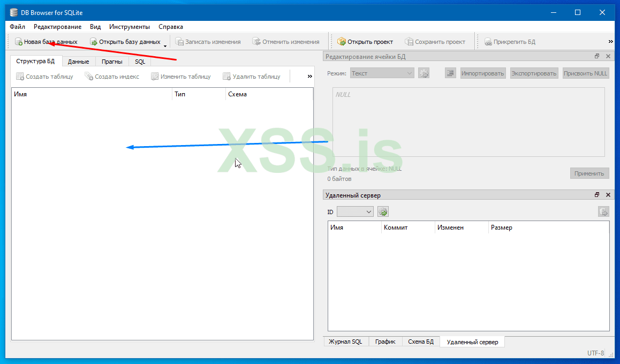Click Open Project (Открыть проект)
Screen dimensions: 620x364
(365, 42)
